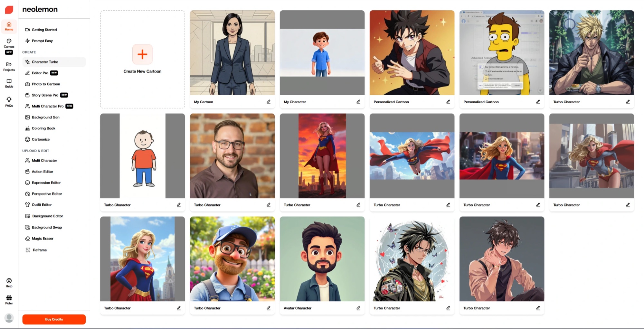Select Character Turbo in Create menu
The height and width of the screenshot is (329, 644).
[54, 62]
